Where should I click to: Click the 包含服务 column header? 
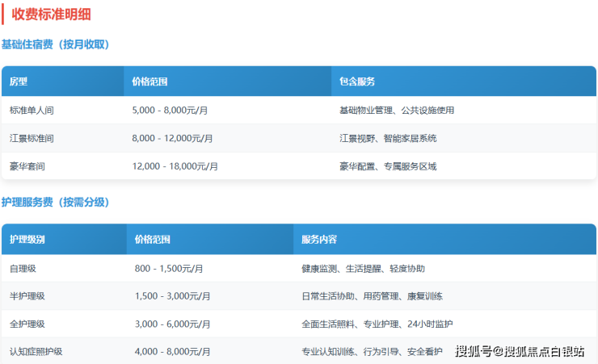pos(356,82)
